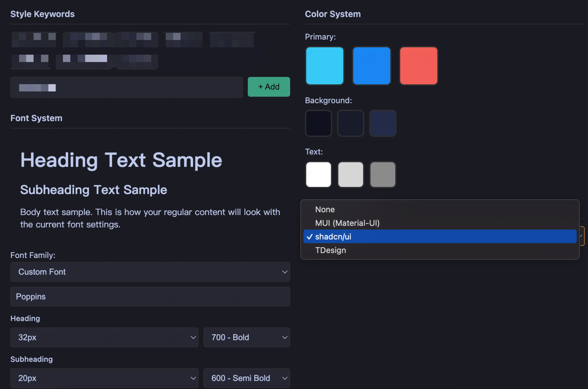This screenshot has width=588, height=389.
Task: Select the blue primary color swatch
Action: [371, 66]
